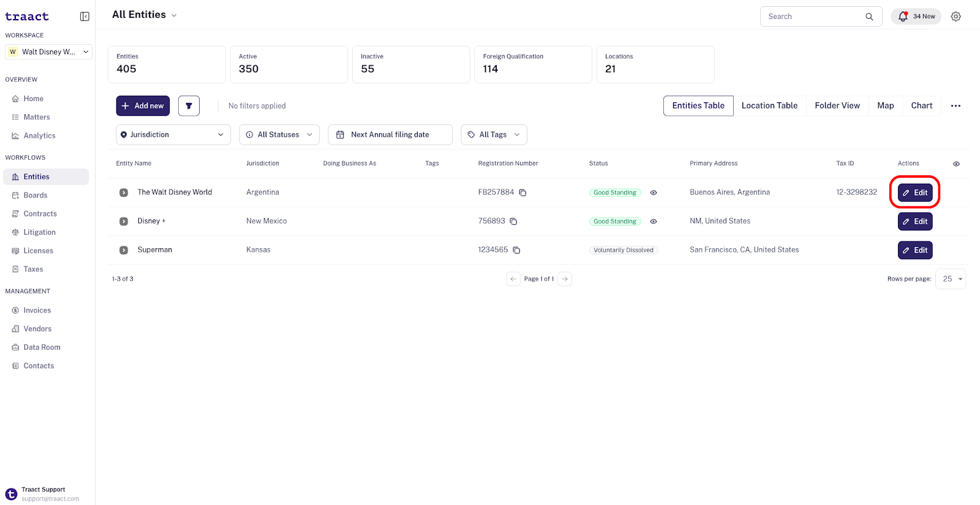980x505 pixels.
Task: Click the 34 New notifications button
Action: click(916, 17)
